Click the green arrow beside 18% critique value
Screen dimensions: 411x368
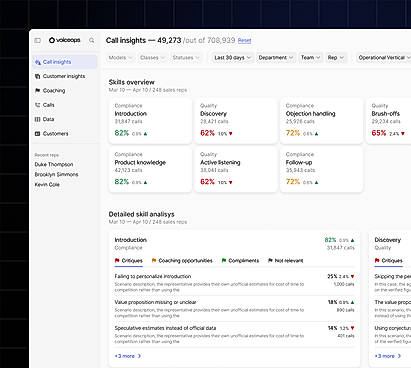click(x=352, y=302)
